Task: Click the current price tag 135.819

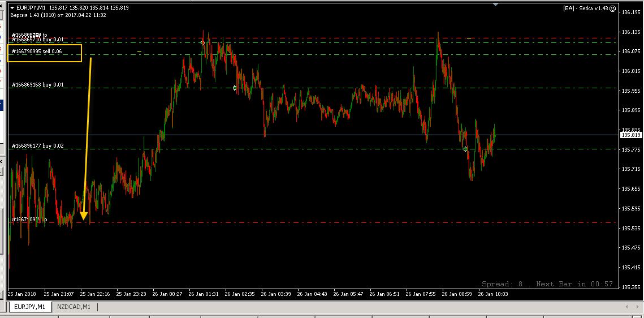Action: click(x=631, y=135)
